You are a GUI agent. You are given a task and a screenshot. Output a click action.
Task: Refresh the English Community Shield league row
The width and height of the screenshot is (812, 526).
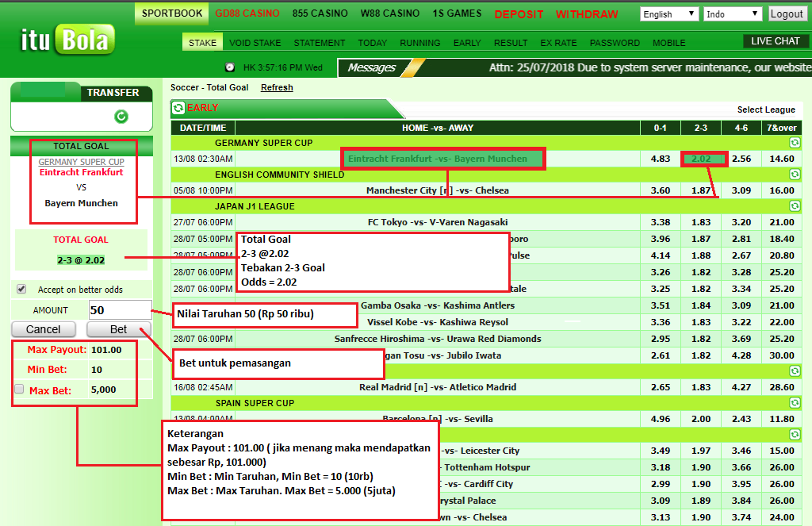click(795, 174)
